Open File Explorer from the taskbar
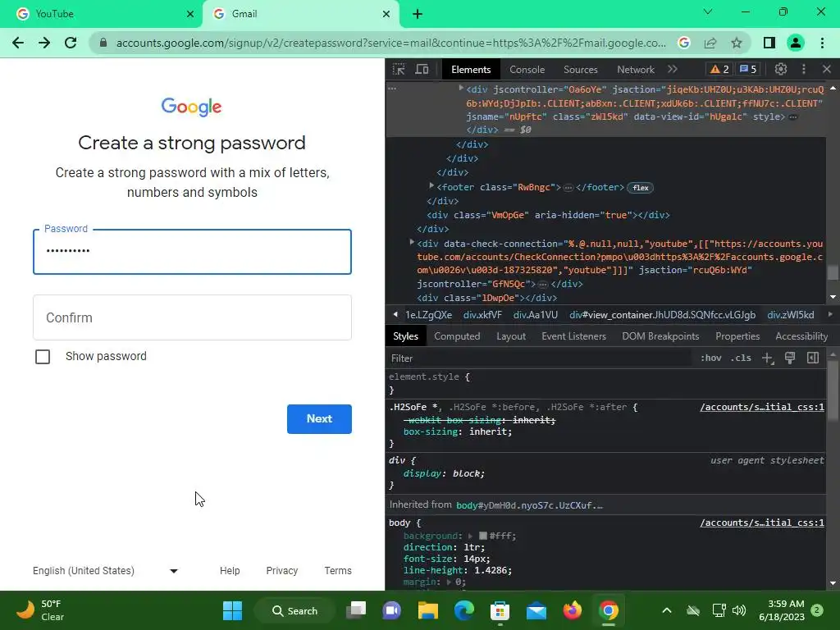 (428, 610)
